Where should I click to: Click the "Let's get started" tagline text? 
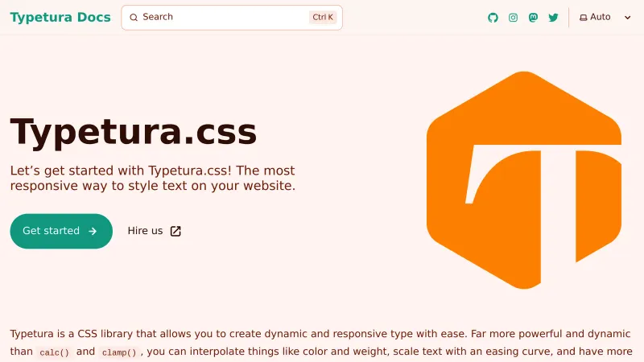pyautogui.click(x=153, y=178)
